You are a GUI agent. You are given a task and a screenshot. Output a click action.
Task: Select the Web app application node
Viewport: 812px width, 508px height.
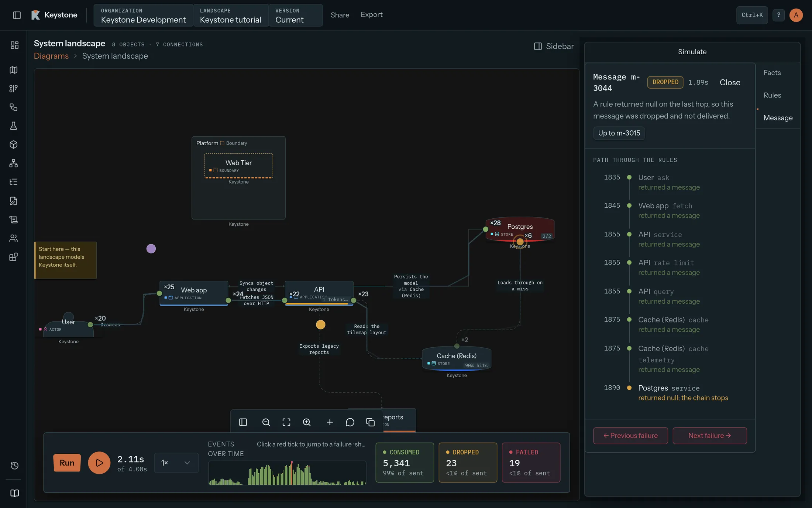click(x=194, y=293)
